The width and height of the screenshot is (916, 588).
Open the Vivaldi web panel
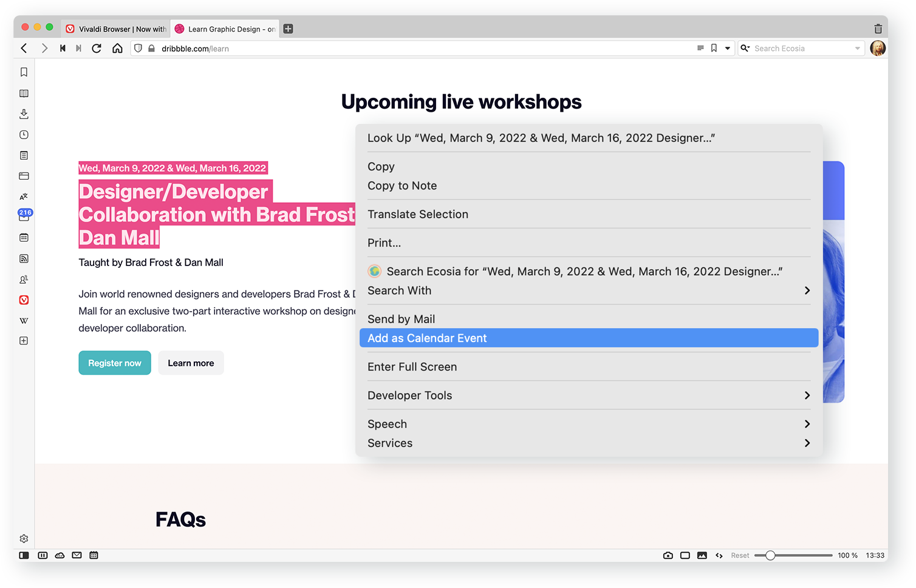pos(24,300)
